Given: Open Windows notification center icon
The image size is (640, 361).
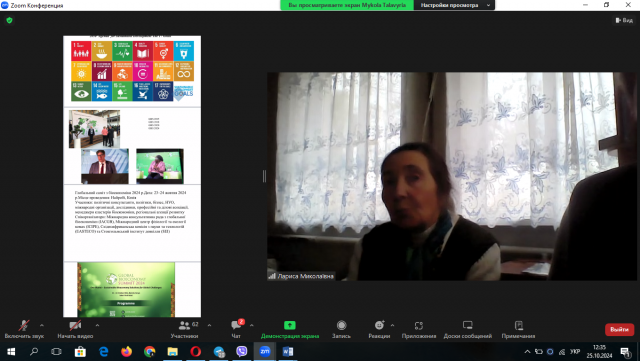Looking at the screenshot, I should [626, 352].
